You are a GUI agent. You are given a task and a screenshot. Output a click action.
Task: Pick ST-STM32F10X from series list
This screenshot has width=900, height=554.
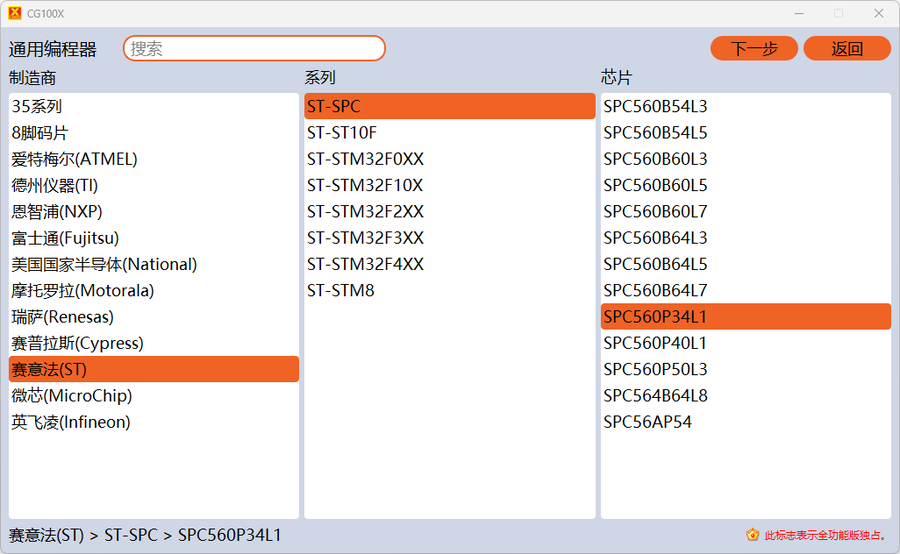coord(365,185)
